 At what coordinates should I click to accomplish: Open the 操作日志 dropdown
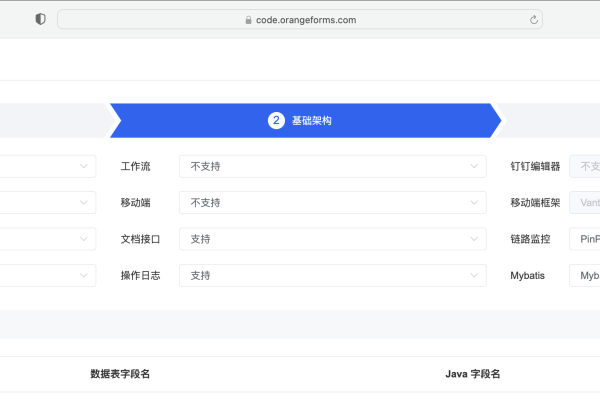point(333,276)
